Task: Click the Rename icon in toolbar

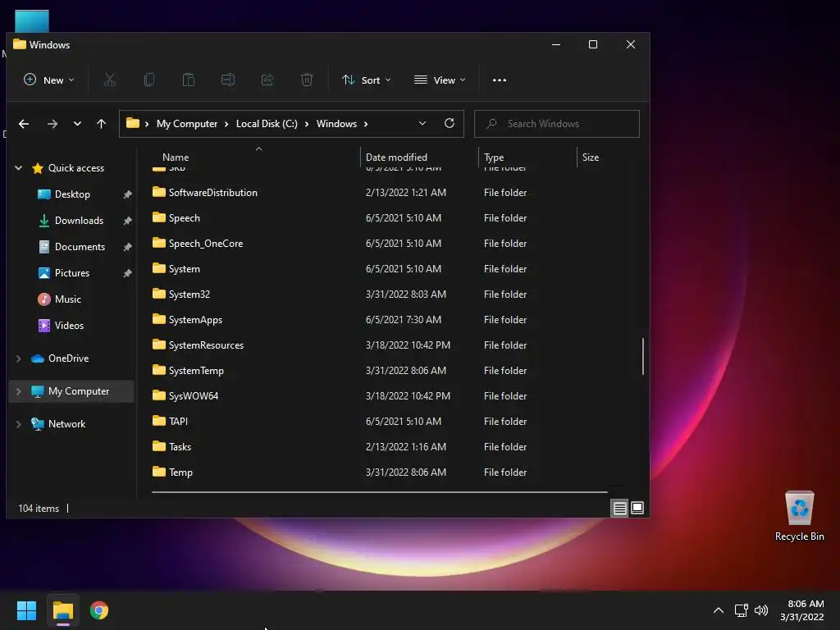Action: tap(228, 80)
